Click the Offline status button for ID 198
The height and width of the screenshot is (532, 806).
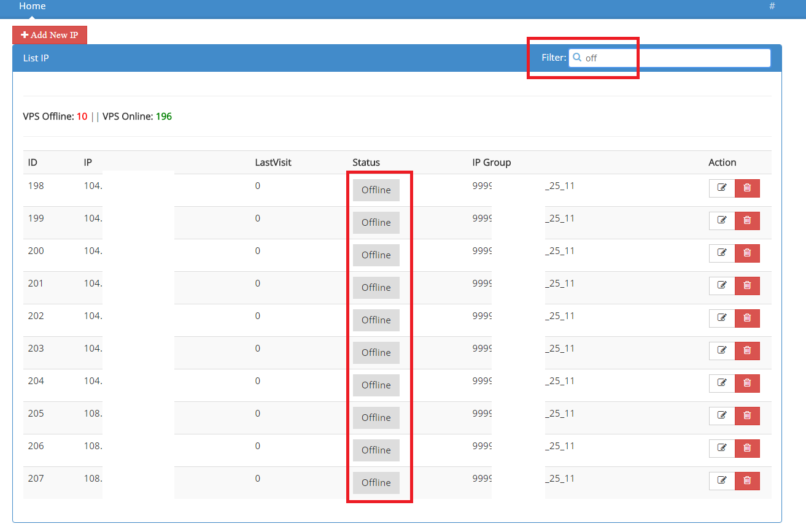pos(376,190)
